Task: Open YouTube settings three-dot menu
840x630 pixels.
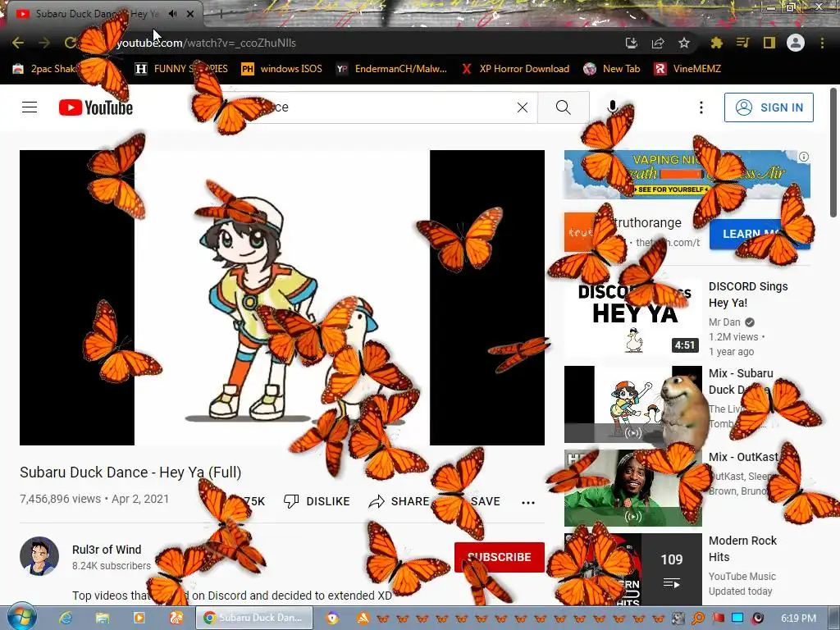Action: tap(701, 107)
